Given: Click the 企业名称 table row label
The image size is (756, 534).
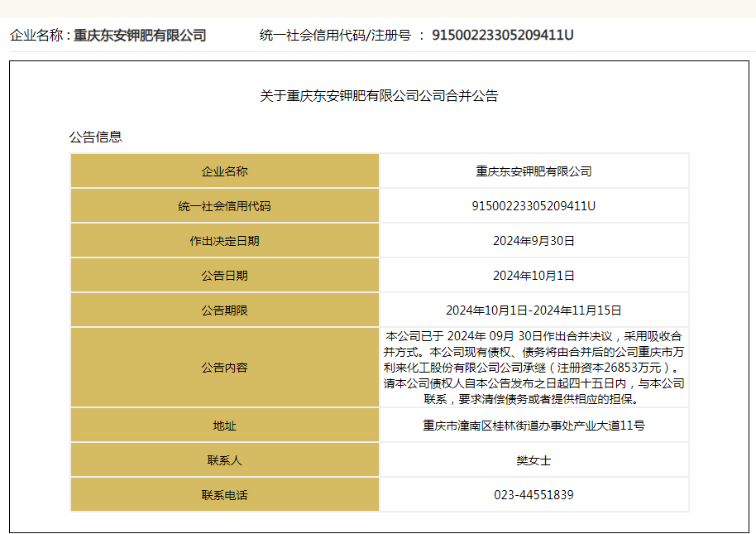Looking at the screenshot, I should [225, 171].
